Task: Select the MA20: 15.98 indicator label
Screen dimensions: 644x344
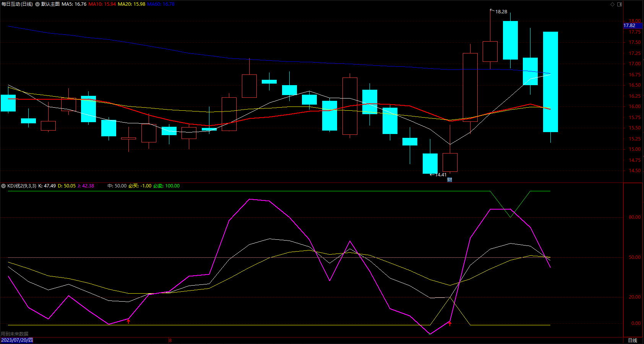Action: coord(131,4)
